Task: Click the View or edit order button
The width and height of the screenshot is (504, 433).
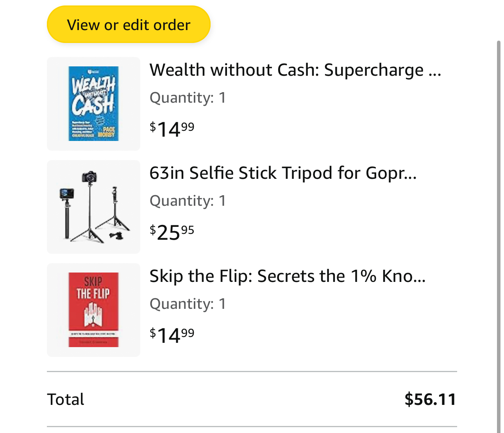Action: point(129,25)
